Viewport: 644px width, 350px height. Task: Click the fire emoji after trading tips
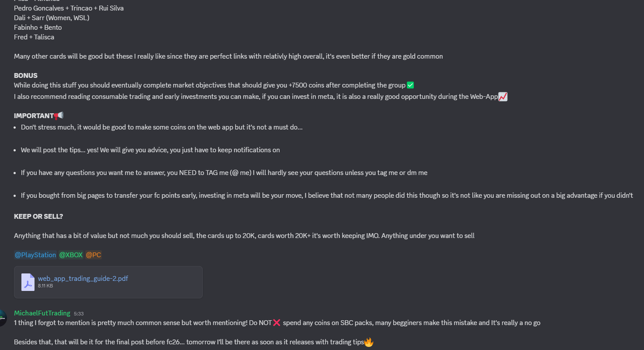tap(369, 342)
